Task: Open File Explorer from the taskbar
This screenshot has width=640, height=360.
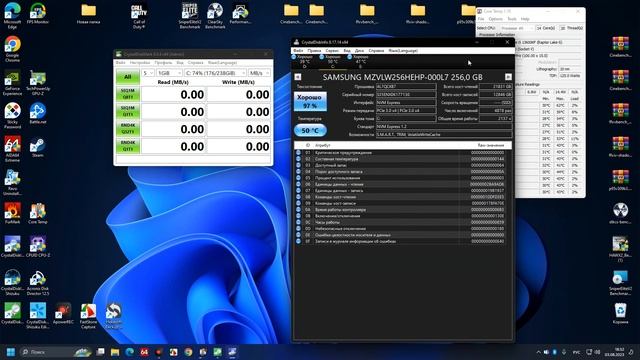Action: [115, 352]
